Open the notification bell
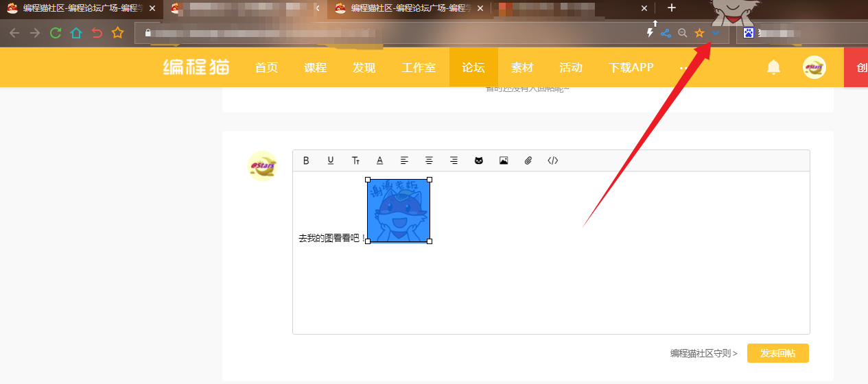Image resolution: width=868 pixels, height=384 pixels. tap(773, 67)
